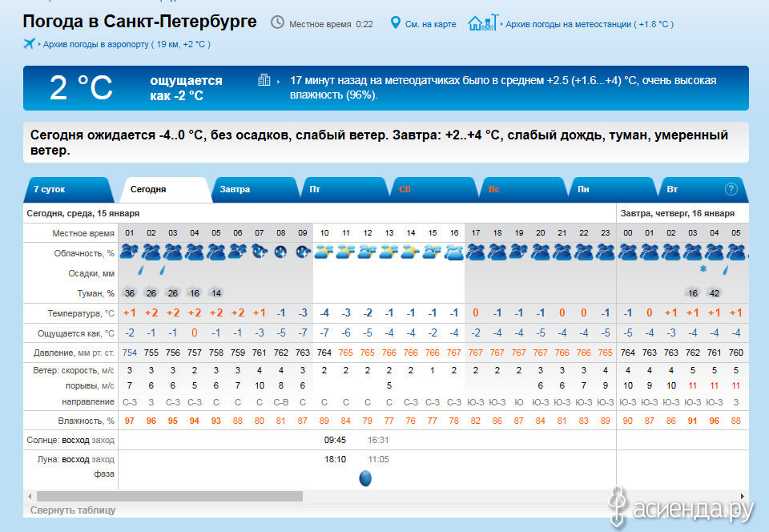Image resolution: width=769 pixels, height=532 pixels.
Task: Click the help question mark icon
Action: (731, 189)
